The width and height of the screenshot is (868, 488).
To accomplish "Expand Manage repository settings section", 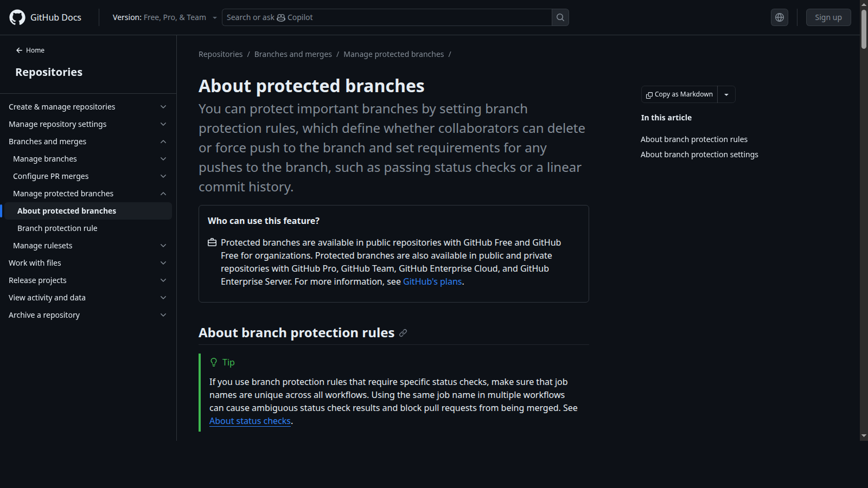I will coord(163,124).
